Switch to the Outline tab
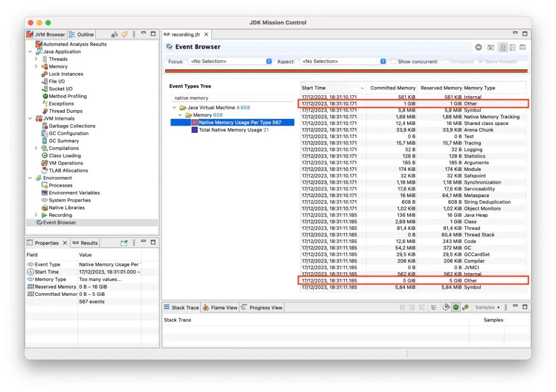 click(81, 34)
